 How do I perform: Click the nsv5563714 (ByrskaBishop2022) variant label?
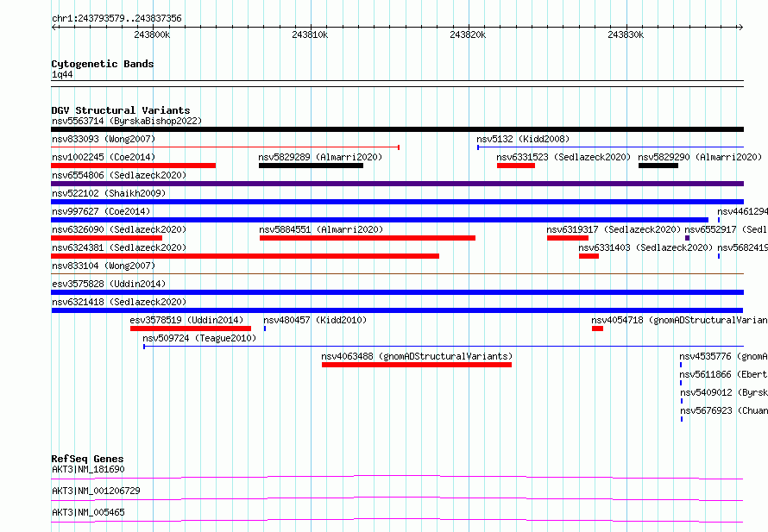pos(127,121)
